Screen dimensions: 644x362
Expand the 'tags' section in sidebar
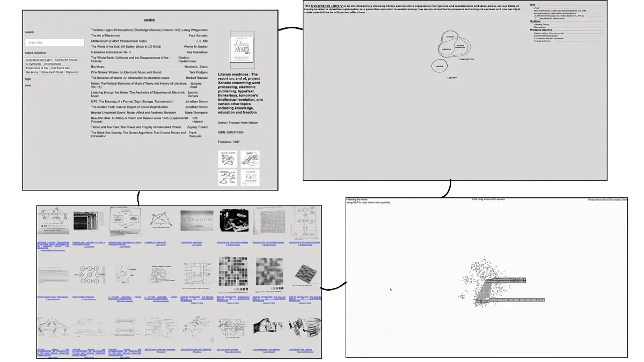[28, 79]
